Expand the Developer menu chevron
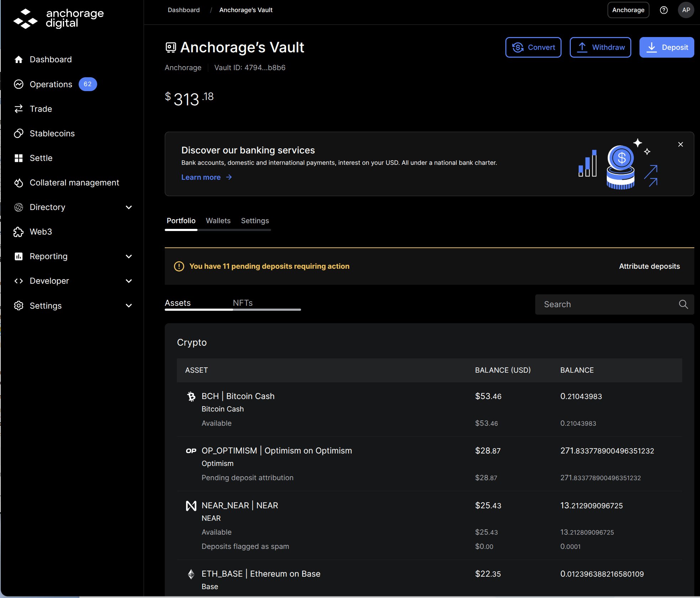 pos(129,281)
